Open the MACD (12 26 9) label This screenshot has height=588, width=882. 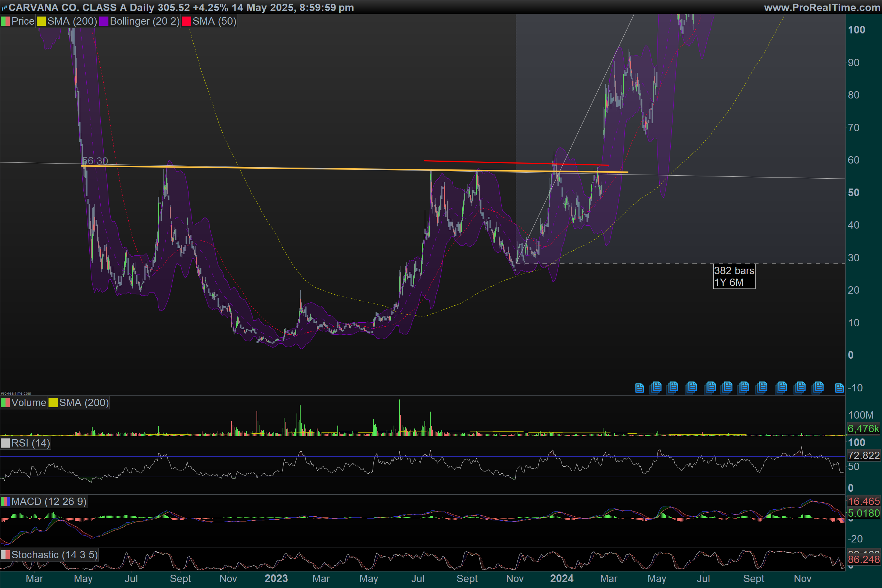pyautogui.click(x=49, y=501)
